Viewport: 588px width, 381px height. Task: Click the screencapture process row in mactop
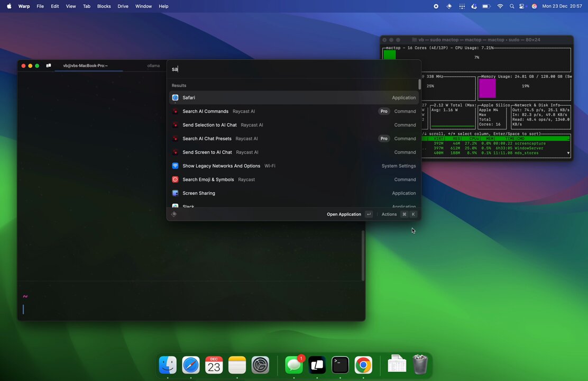click(495, 143)
